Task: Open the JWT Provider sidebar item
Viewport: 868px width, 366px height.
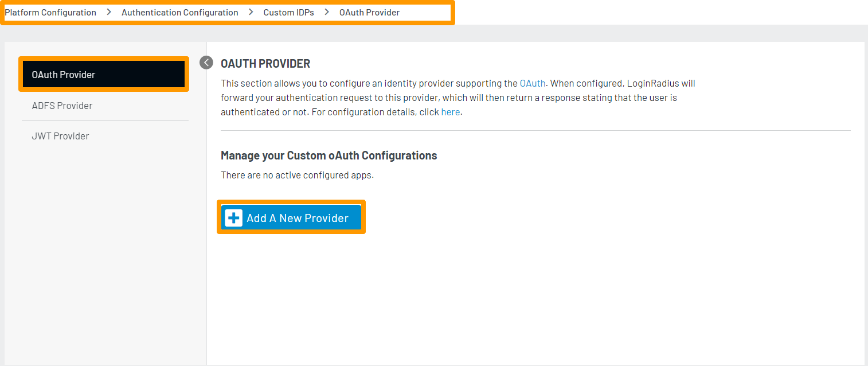Action: (61, 136)
